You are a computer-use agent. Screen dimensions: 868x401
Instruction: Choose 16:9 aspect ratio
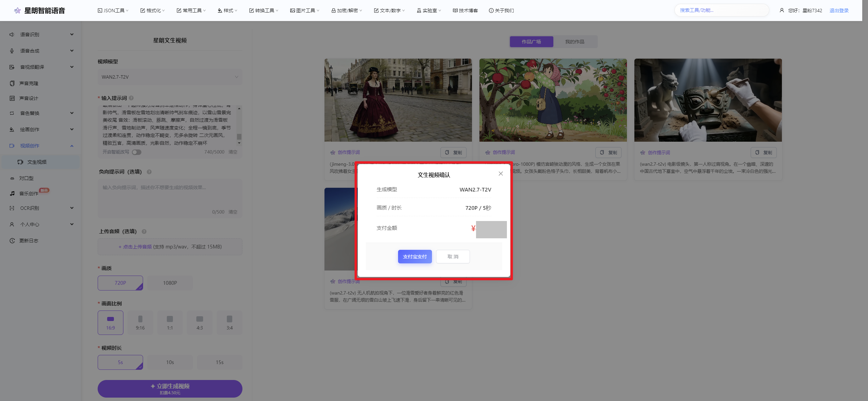[111, 323]
